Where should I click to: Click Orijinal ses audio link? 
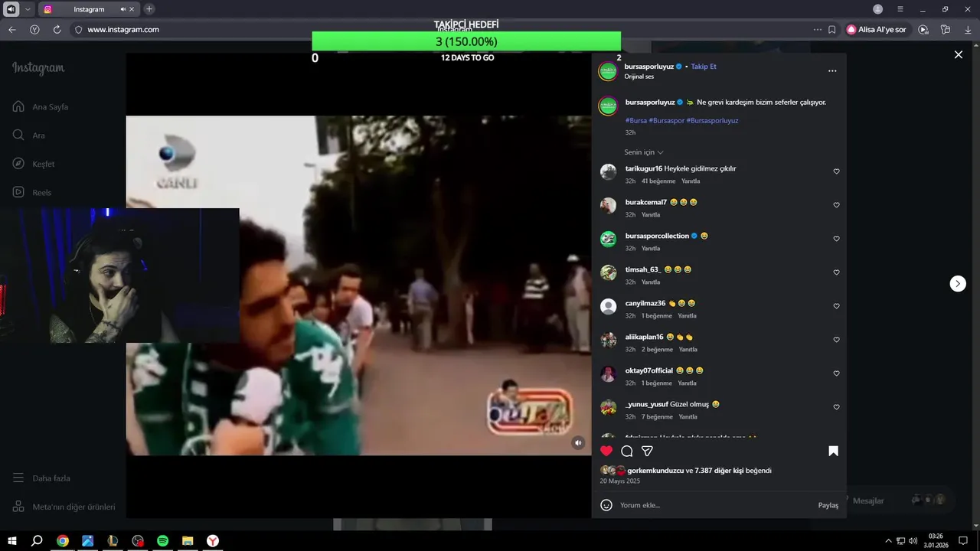click(x=639, y=77)
